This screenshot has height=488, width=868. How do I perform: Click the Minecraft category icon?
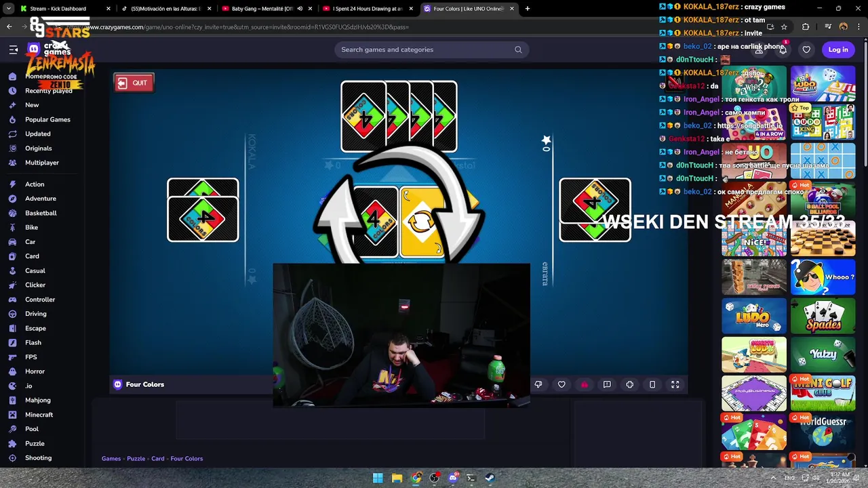[12, 415]
